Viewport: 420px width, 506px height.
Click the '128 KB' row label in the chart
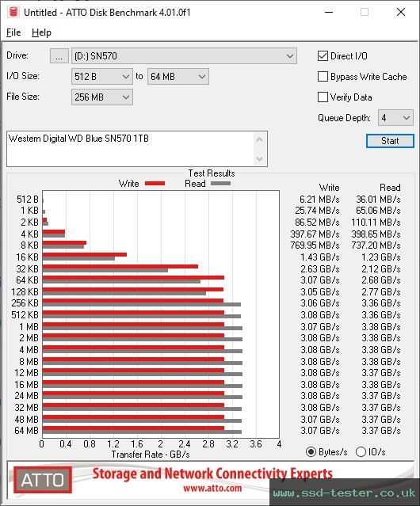(x=25, y=292)
